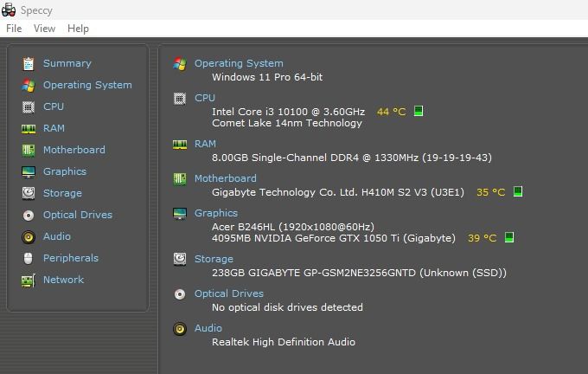Click the Speccy app icon in title bar
The width and height of the screenshot is (588, 374).
[x=9, y=10]
